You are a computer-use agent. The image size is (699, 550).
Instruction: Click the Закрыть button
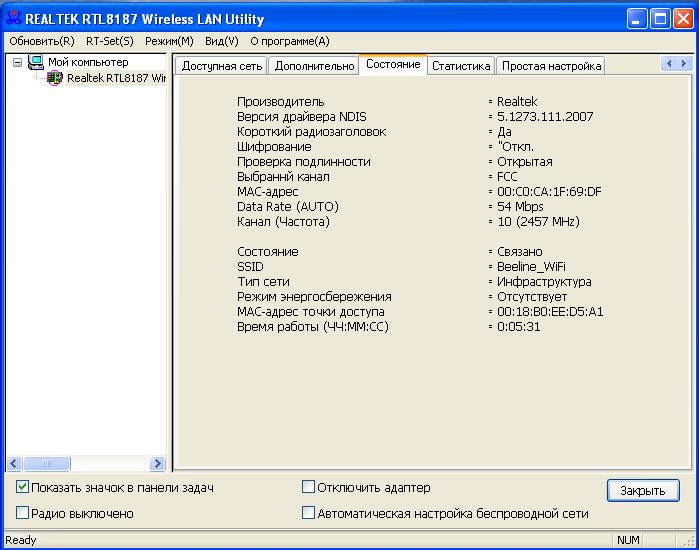coord(643,491)
